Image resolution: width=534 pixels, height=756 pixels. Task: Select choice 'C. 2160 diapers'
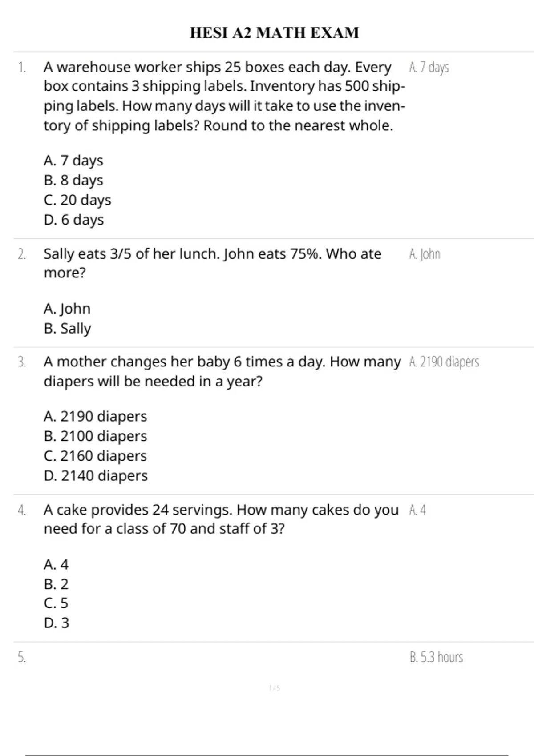pyautogui.click(x=95, y=456)
